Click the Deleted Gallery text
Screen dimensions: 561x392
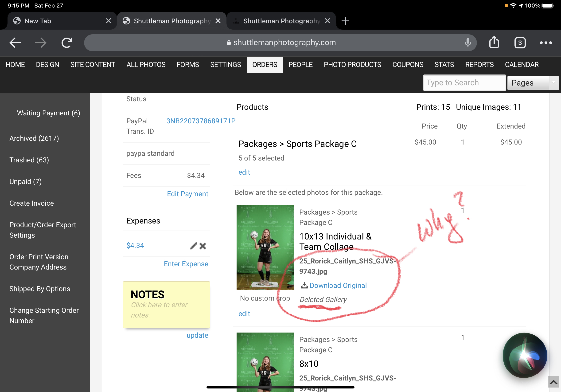coord(323,300)
